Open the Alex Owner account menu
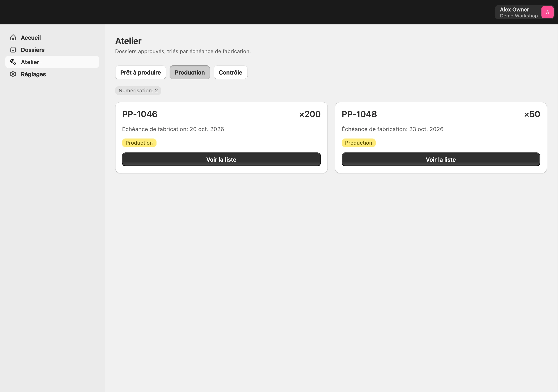The height and width of the screenshot is (392, 558). pos(524,12)
